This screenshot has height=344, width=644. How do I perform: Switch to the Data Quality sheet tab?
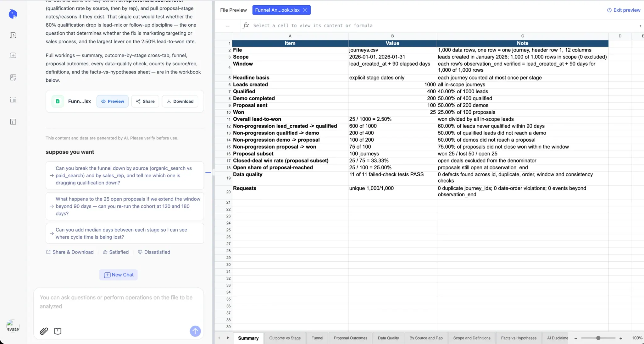388,338
